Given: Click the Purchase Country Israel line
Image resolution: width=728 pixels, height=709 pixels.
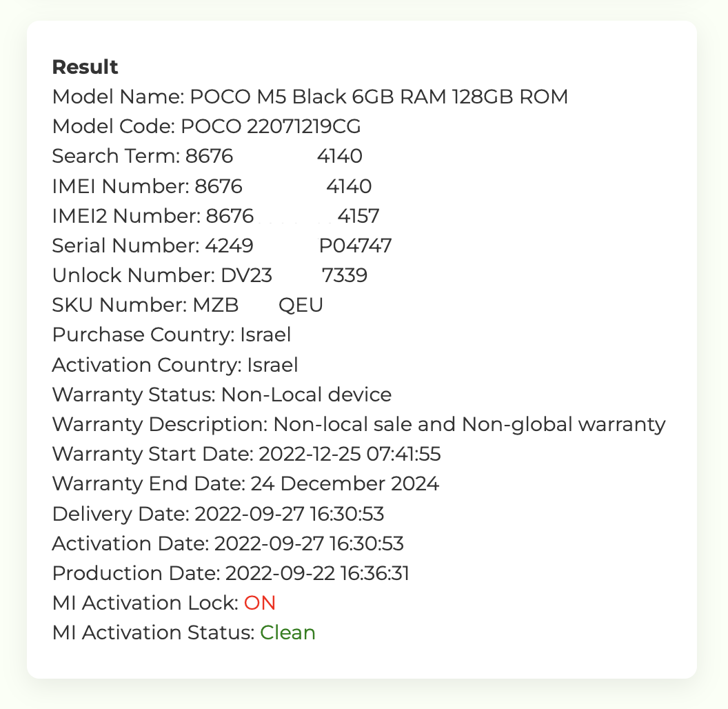Looking at the screenshot, I should tap(172, 335).
